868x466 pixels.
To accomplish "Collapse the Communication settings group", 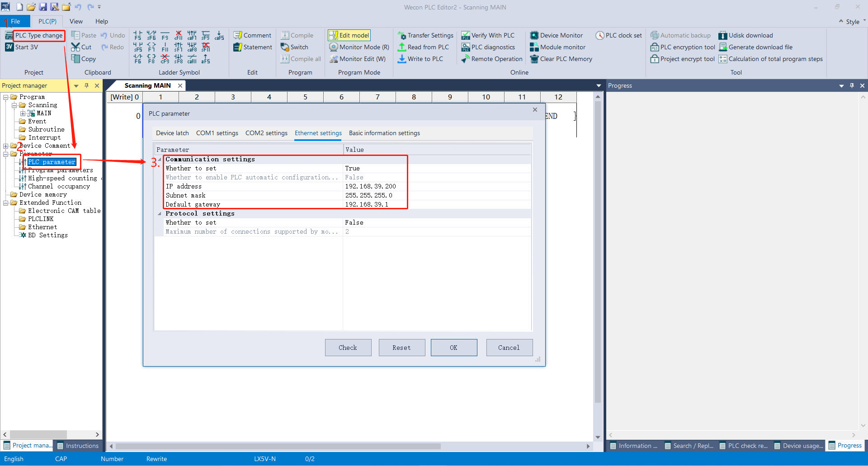I will pyautogui.click(x=160, y=159).
